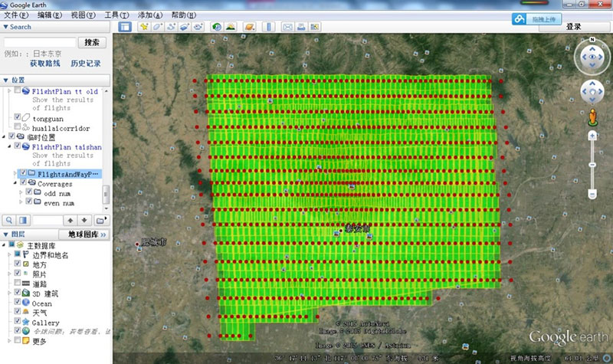Uncheck the tongguan checkbox
This screenshot has width=613, height=364.
click(x=18, y=117)
